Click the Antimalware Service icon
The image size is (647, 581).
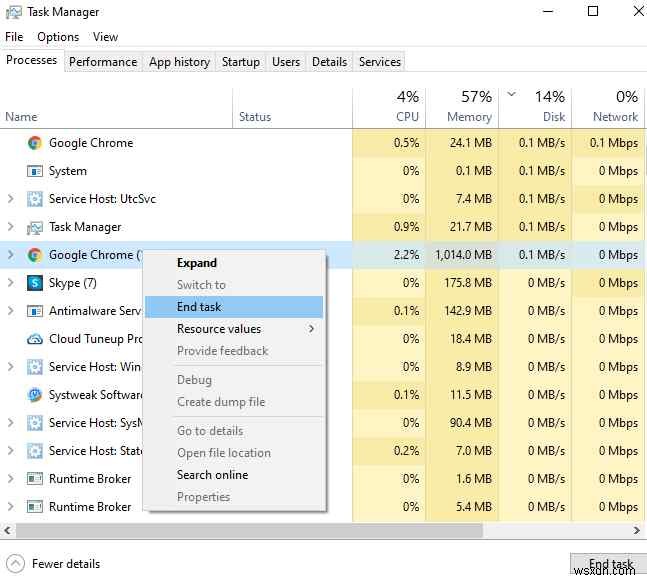click(35, 311)
